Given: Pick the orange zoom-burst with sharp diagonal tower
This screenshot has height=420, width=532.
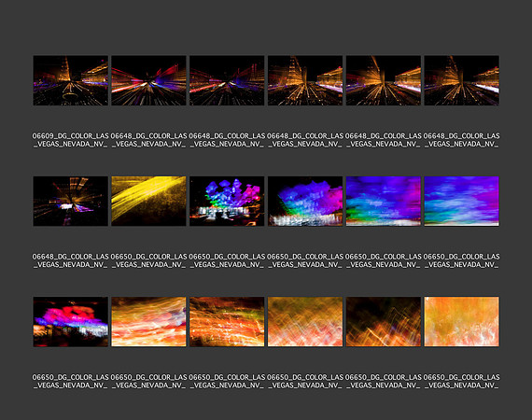Looking at the screenshot, I should 384,80.
